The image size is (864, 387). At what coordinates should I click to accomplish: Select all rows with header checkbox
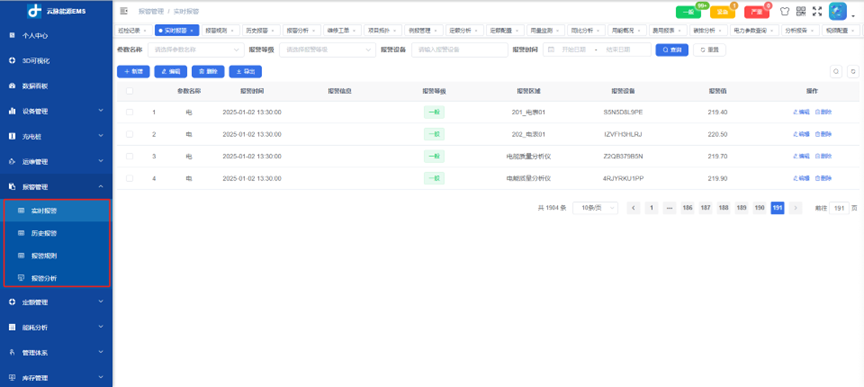[129, 91]
